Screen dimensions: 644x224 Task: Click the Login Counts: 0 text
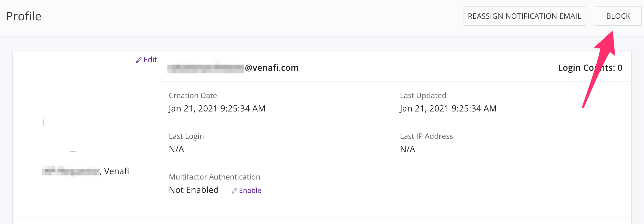tap(590, 68)
